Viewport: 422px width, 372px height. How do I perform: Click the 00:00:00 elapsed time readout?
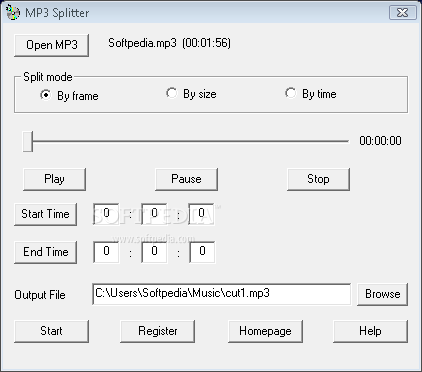[380, 141]
